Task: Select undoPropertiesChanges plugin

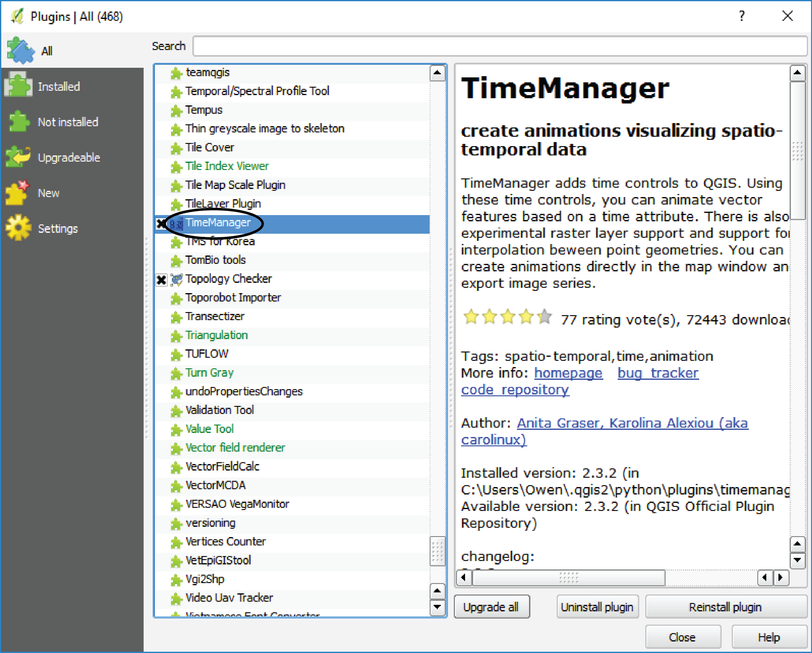Action: click(292, 392)
